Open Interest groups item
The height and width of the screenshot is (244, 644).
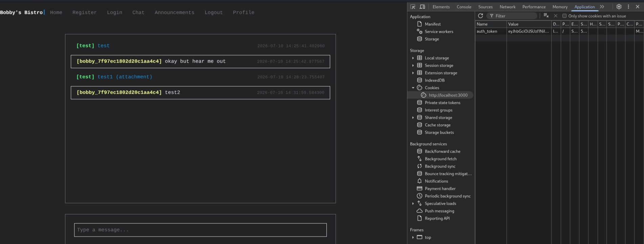click(438, 110)
